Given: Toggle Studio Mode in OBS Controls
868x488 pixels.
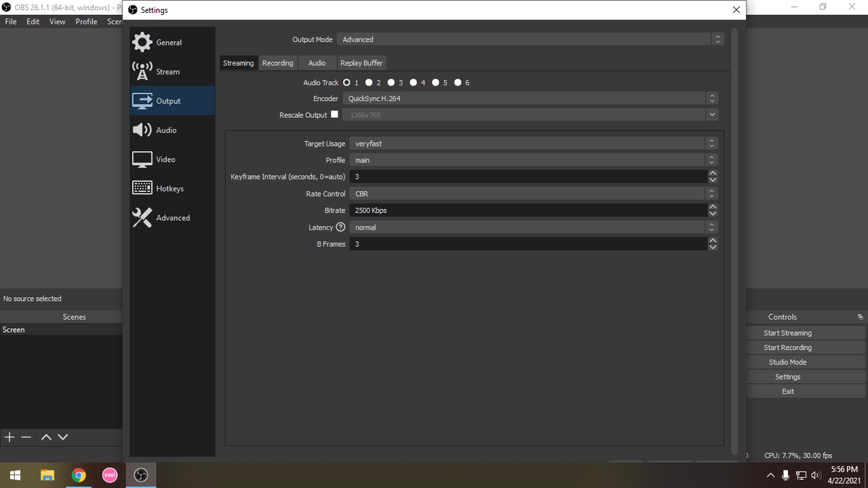Looking at the screenshot, I should [787, 362].
